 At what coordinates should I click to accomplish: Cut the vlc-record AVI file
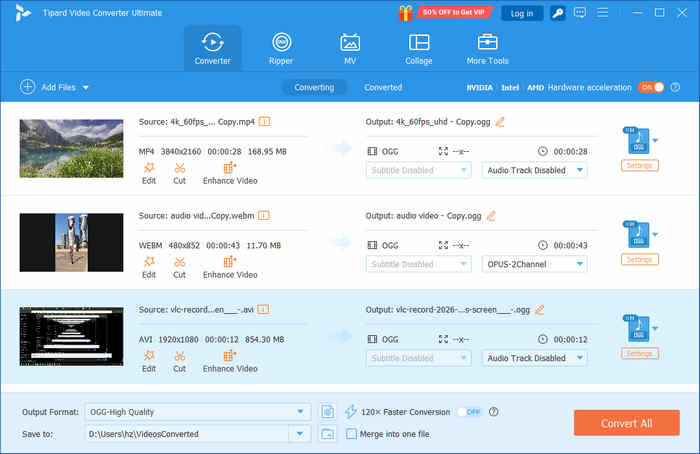tap(179, 362)
